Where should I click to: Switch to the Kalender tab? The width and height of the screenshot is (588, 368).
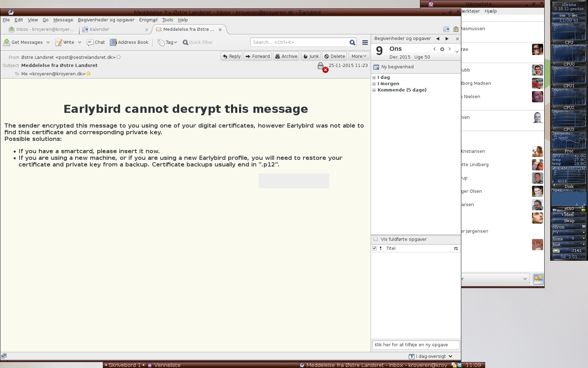(x=99, y=29)
